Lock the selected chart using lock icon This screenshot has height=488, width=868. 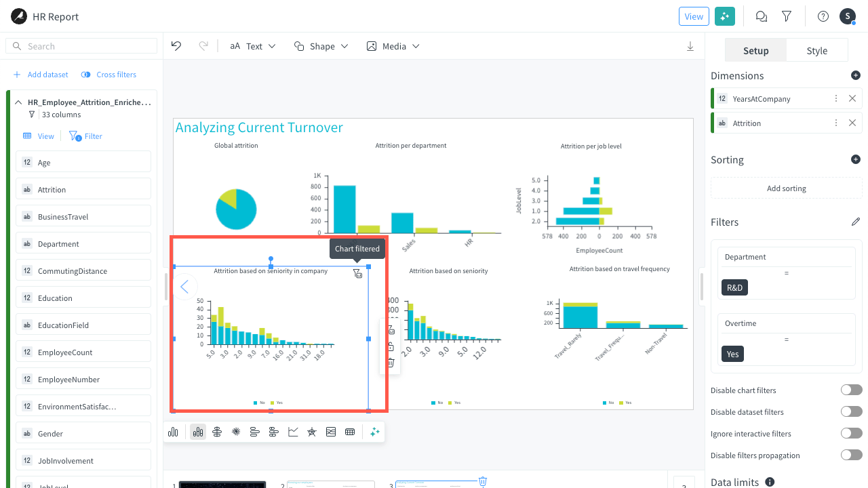(x=391, y=346)
